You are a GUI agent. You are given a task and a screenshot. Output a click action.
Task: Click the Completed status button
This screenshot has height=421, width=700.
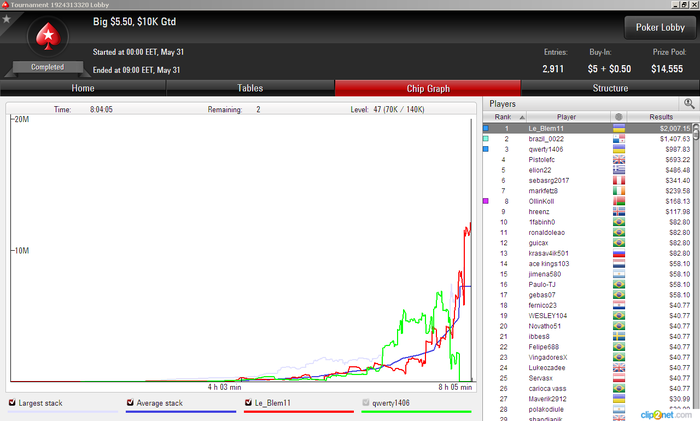pyautogui.click(x=48, y=67)
